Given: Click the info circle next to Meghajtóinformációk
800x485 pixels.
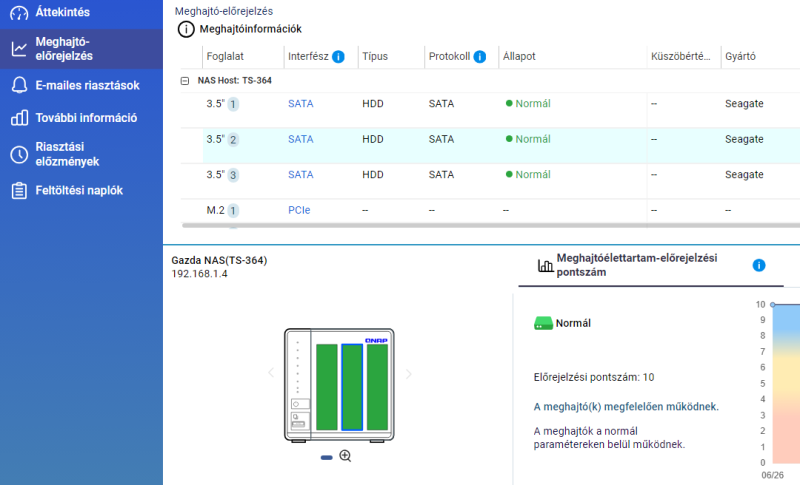Looking at the screenshot, I should point(186,29).
